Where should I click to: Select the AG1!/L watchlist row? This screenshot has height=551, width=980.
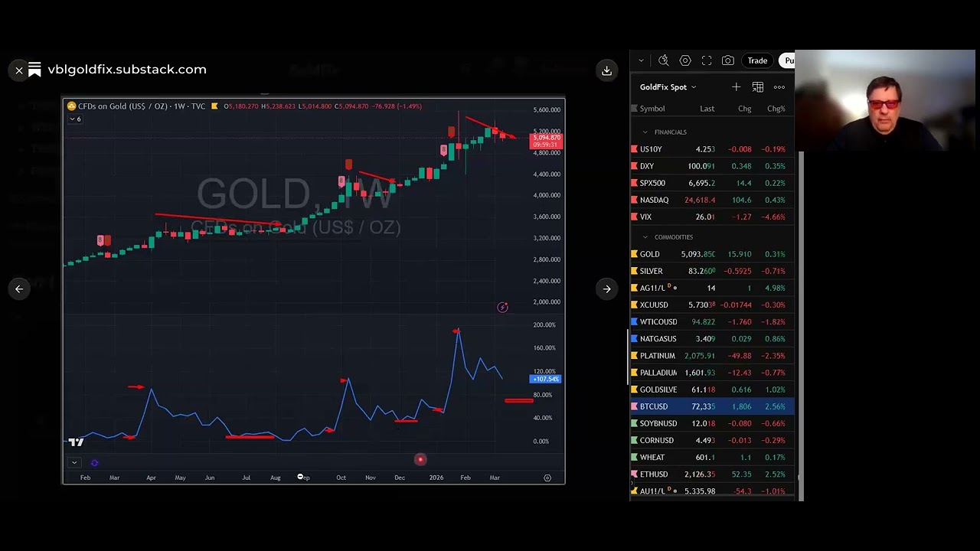pos(712,288)
